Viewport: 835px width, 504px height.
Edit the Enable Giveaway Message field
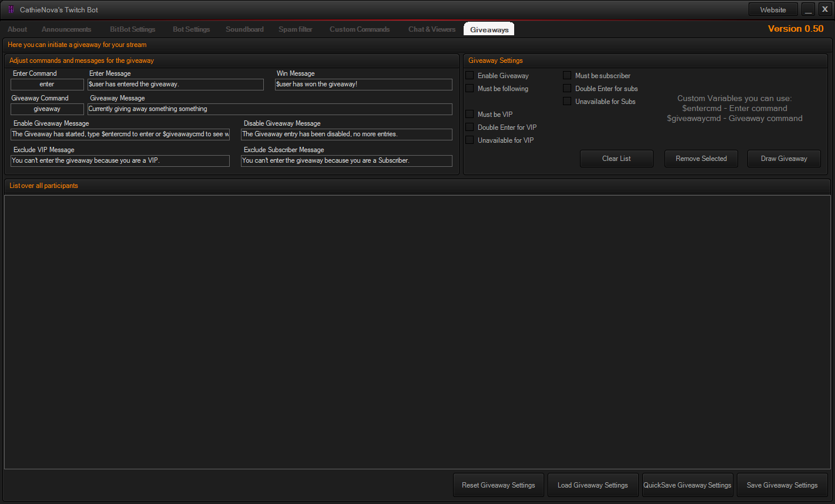tap(120, 135)
